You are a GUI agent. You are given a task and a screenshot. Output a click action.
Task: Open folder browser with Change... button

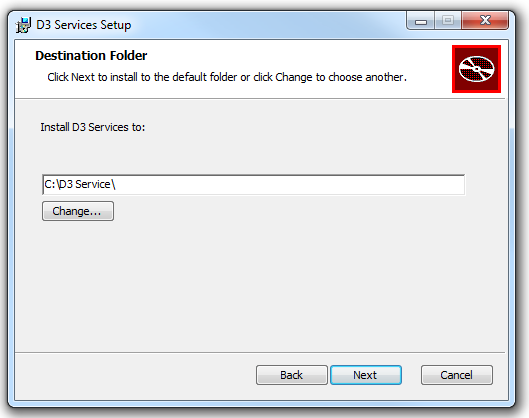point(78,211)
